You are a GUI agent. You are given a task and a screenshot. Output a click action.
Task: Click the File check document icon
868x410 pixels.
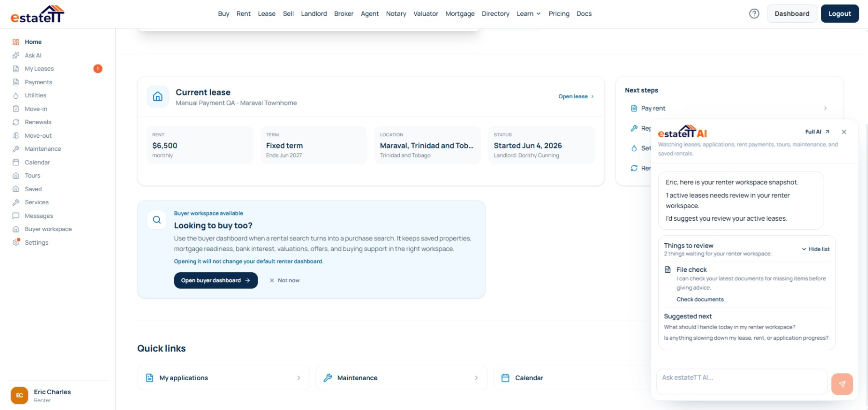coord(668,270)
